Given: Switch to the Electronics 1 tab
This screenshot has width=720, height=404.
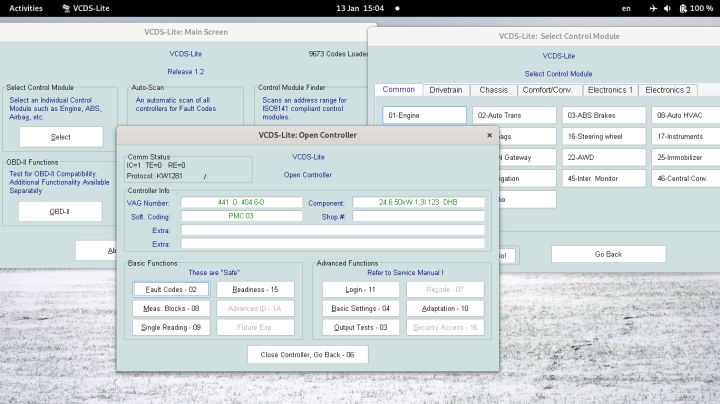Looking at the screenshot, I should click(x=610, y=90).
